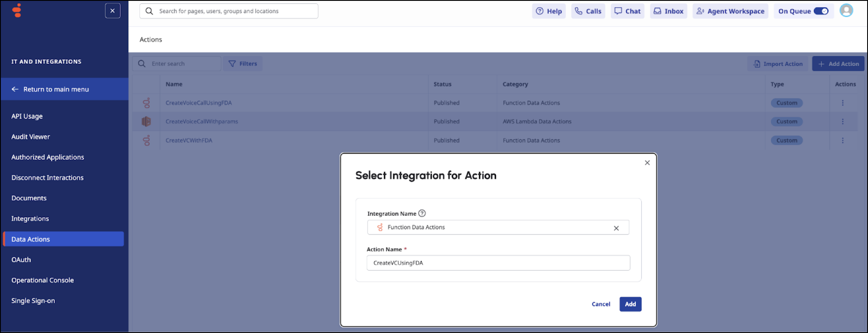This screenshot has height=333, width=868.
Task: Open Documents in sidebar
Action: point(29,198)
